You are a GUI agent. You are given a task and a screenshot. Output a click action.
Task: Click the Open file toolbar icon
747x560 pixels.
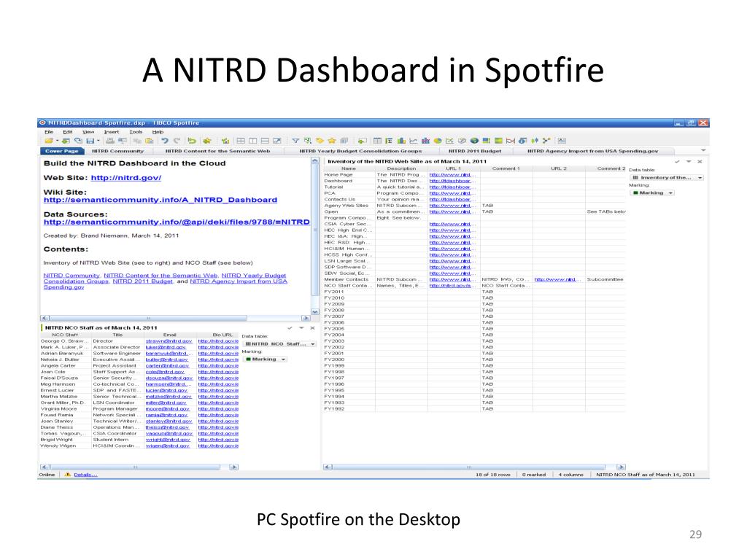click(x=49, y=141)
